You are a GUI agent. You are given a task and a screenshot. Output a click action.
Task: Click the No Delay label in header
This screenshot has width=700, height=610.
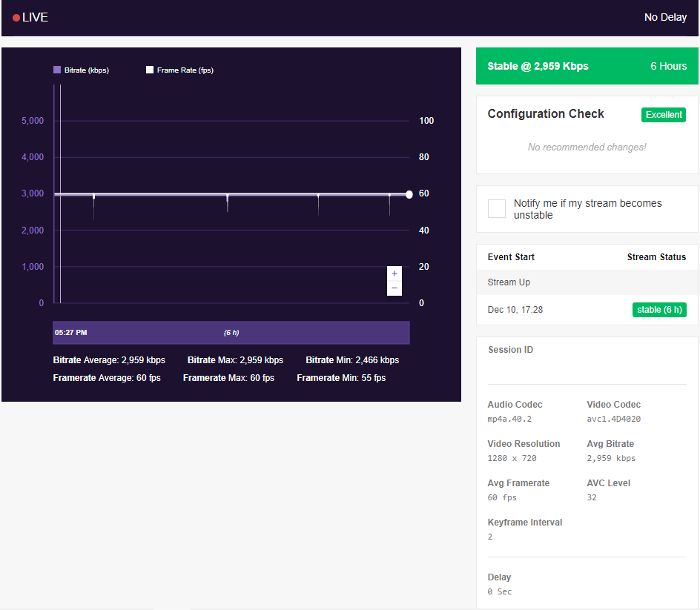pos(665,17)
